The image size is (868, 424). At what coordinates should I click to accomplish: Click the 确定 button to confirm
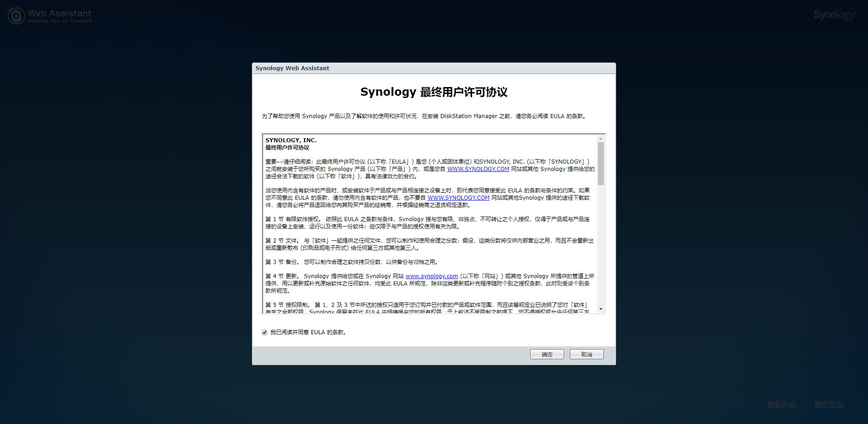coord(546,354)
